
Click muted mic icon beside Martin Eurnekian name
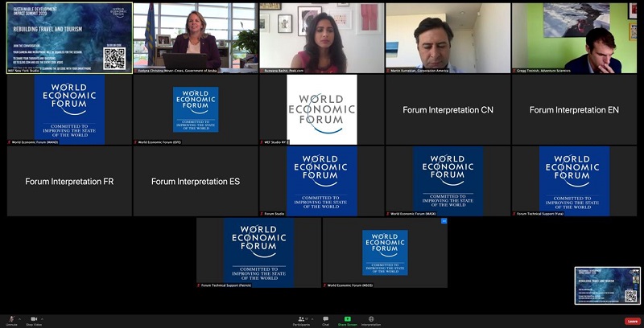tap(388, 71)
